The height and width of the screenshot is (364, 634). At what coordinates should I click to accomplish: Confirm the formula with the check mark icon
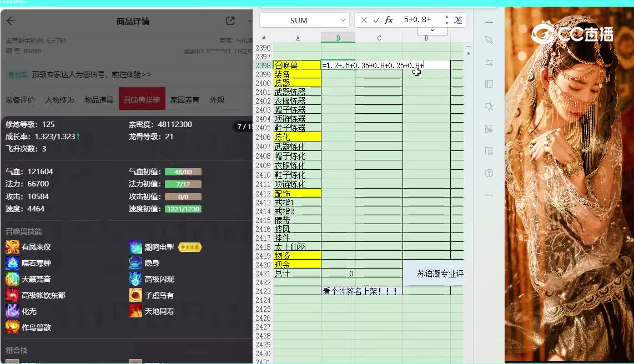[376, 20]
